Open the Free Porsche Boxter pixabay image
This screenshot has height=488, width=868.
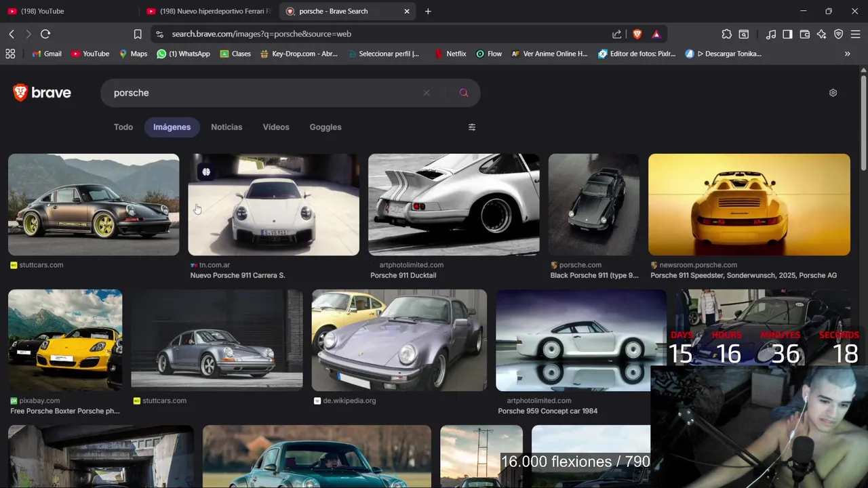(x=65, y=340)
